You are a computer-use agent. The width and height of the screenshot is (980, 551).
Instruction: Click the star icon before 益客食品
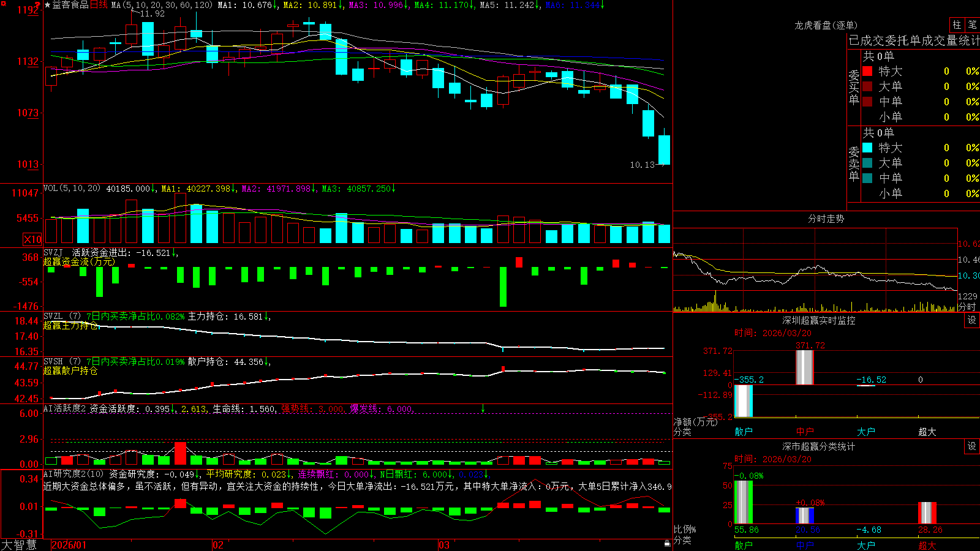[48, 5]
